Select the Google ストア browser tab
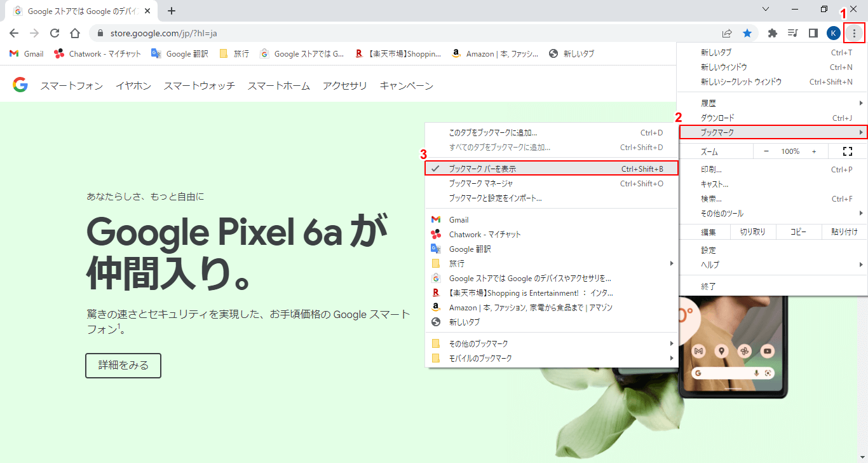This screenshot has width=868, height=463. 81,11
